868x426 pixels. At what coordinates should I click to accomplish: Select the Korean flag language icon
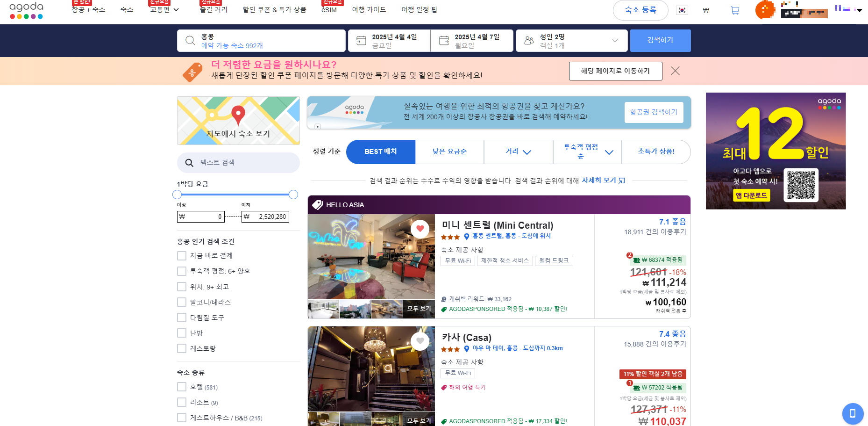coord(682,10)
